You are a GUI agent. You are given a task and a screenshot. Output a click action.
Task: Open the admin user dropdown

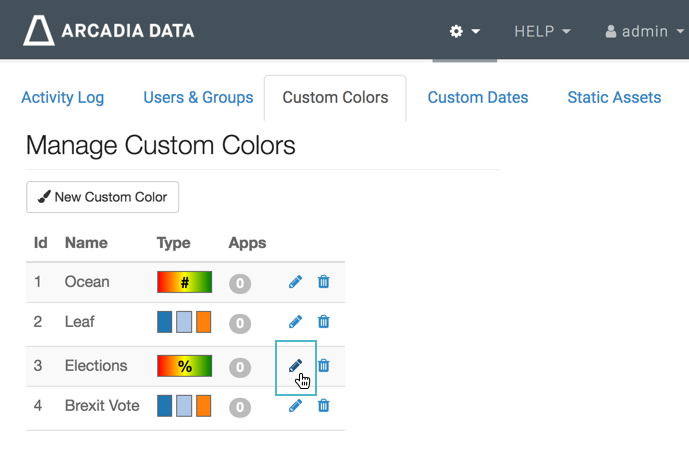(645, 31)
